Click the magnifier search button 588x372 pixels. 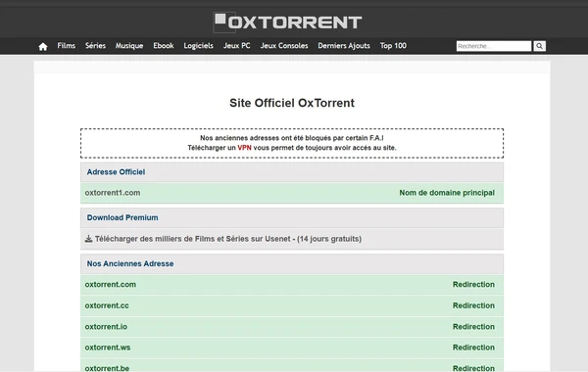click(539, 46)
